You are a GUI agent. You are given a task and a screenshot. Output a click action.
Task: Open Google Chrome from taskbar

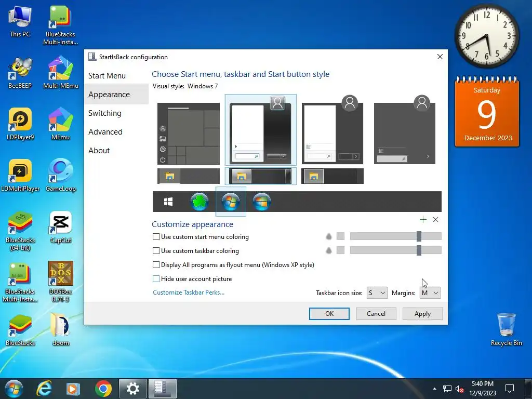tap(103, 389)
